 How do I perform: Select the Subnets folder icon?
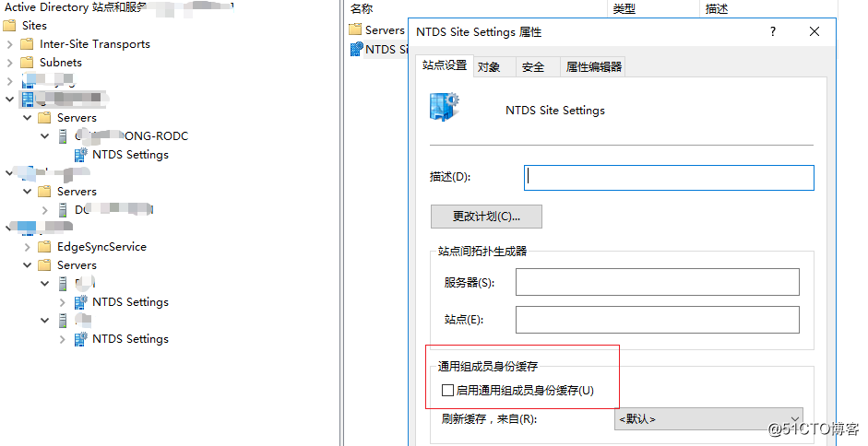pyautogui.click(x=27, y=62)
